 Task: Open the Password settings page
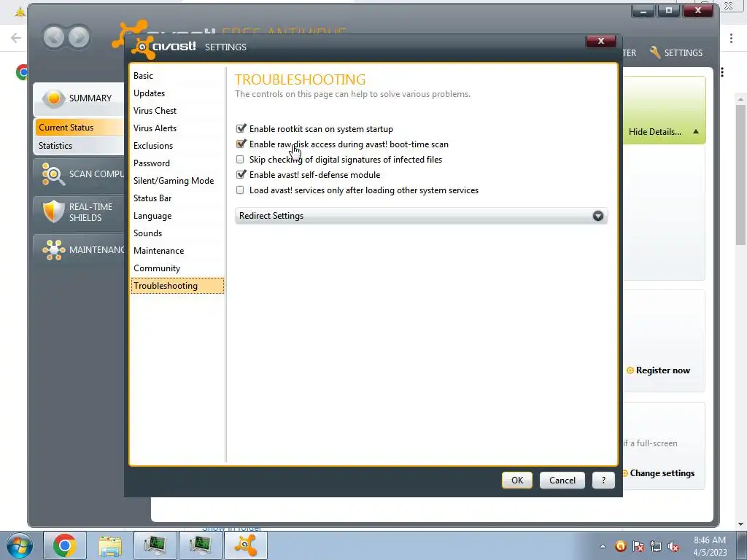click(x=152, y=163)
